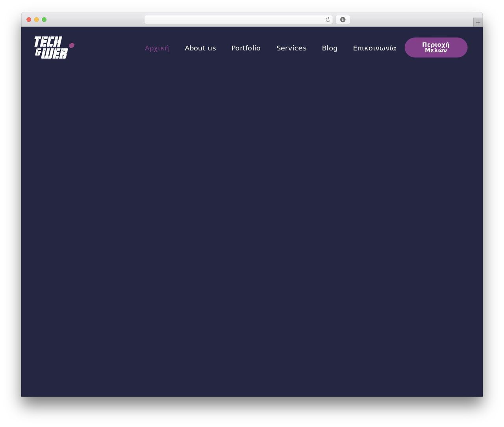Open the Portfolio menu link
The width and height of the screenshot is (504, 427).
[x=246, y=48]
